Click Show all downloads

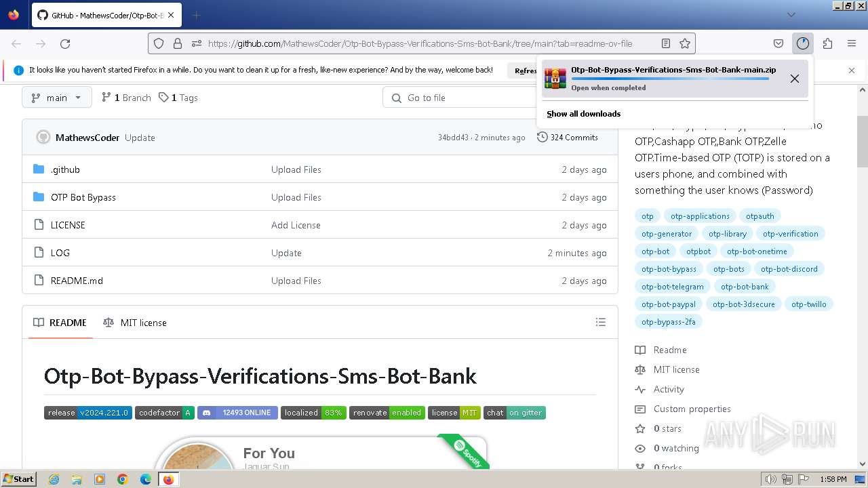[x=584, y=114]
